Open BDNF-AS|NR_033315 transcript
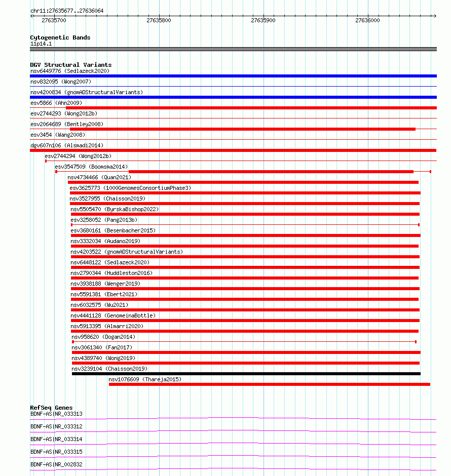This screenshot has width=451, height=476. pyautogui.click(x=56, y=452)
